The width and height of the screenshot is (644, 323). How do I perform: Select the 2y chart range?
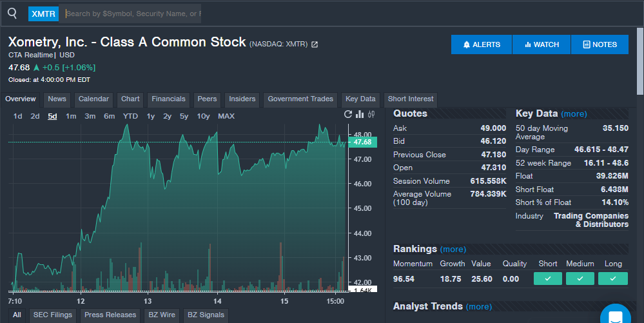click(167, 116)
